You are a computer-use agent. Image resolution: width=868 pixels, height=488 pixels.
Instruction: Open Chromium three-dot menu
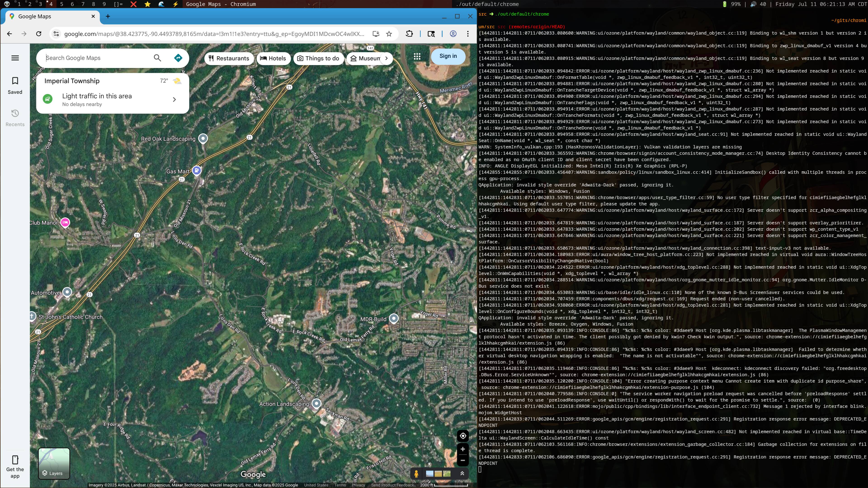click(468, 34)
